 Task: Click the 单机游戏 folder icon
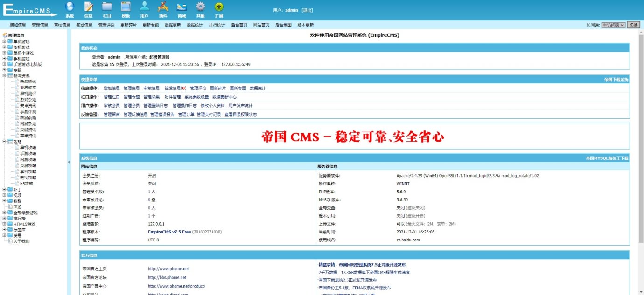10,41
